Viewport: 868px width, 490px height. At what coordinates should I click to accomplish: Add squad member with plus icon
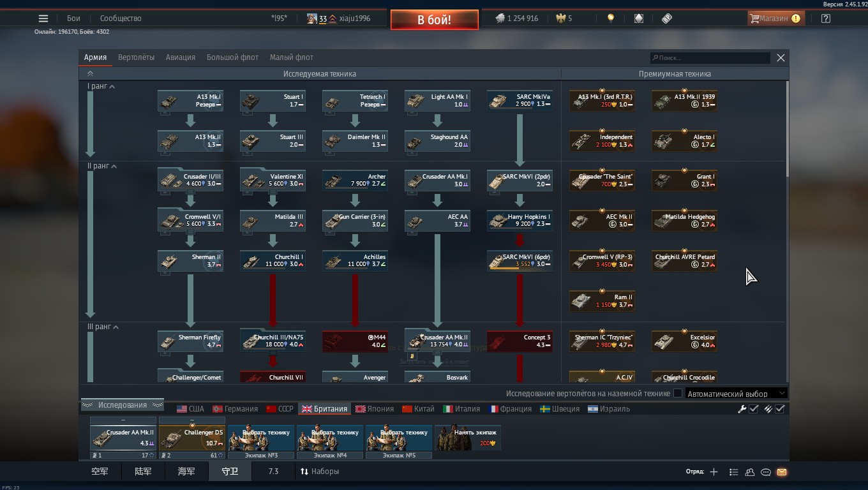[714, 472]
